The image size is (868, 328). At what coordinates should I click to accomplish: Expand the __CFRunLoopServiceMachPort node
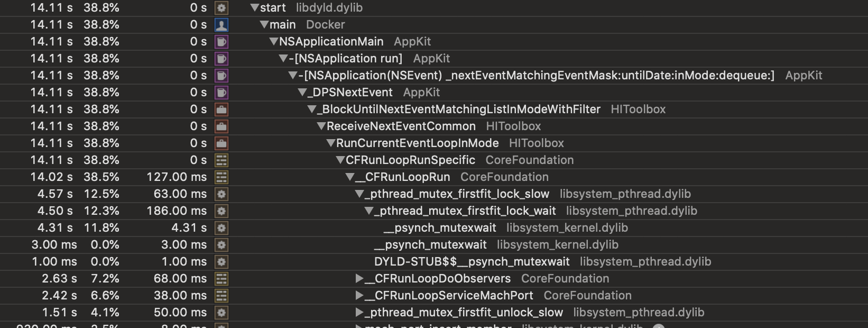coord(359,295)
